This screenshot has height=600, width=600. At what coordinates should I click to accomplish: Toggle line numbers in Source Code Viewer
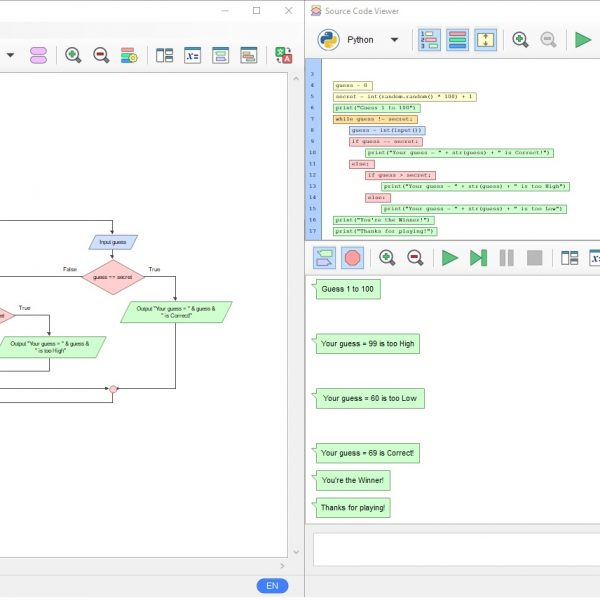pyautogui.click(x=429, y=40)
